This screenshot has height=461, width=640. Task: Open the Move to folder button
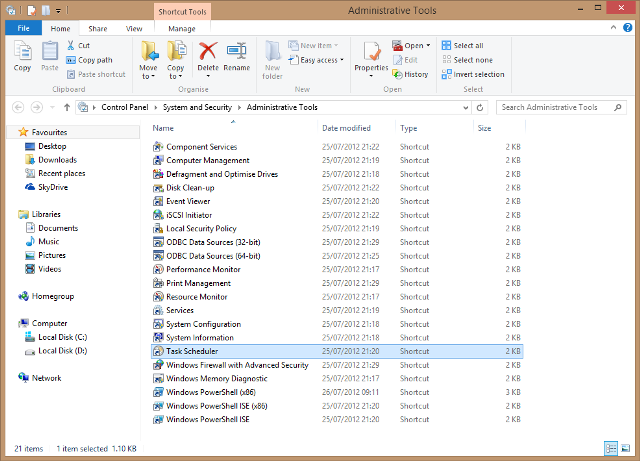click(149, 60)
